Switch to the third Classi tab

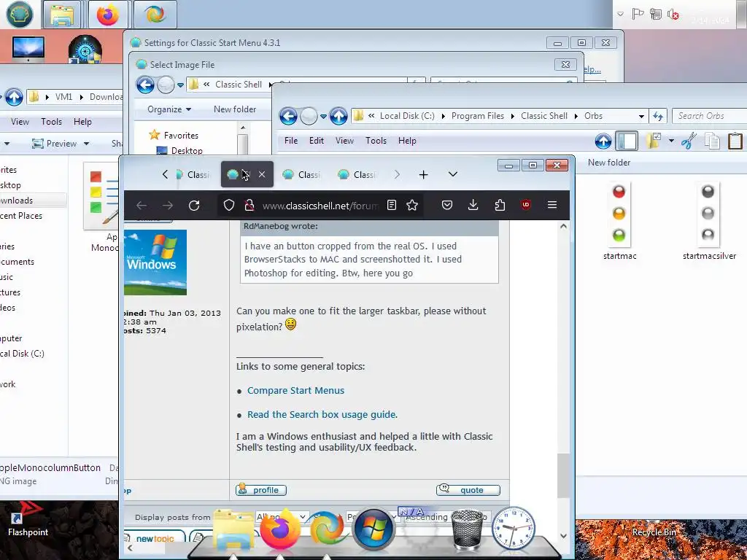[x=303, y=175]
